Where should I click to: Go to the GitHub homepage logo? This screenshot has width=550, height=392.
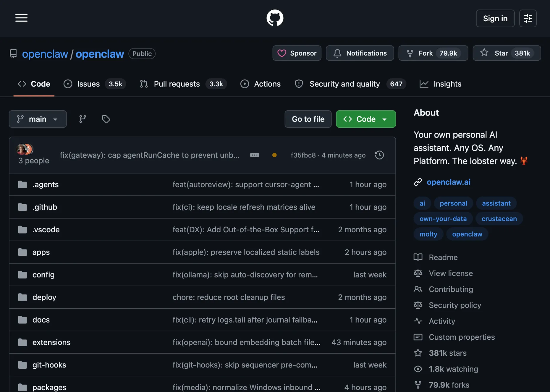275,18
